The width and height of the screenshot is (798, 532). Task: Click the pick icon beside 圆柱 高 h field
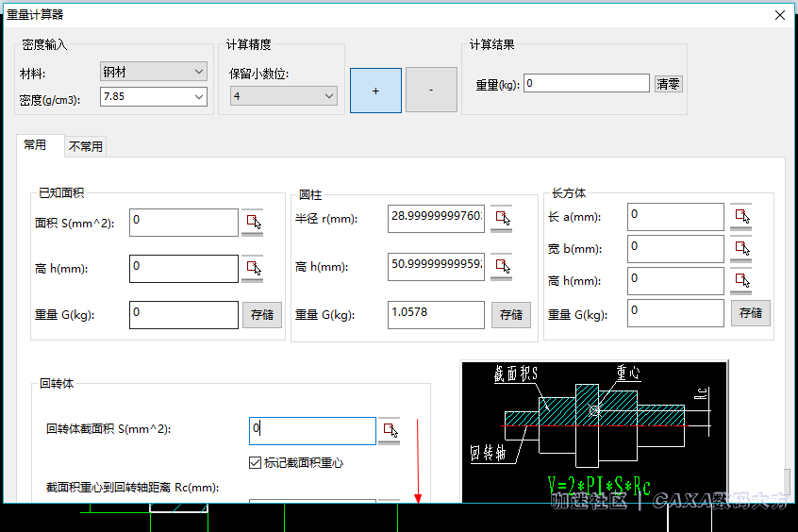coord(501,266)
